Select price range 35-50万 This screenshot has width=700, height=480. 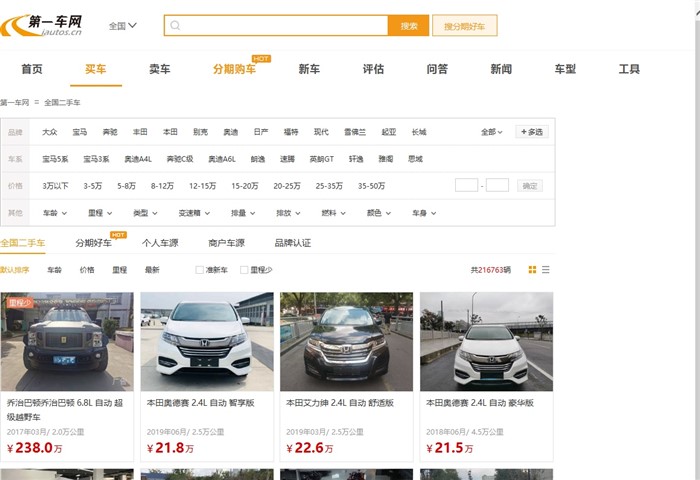coord(371,186)
